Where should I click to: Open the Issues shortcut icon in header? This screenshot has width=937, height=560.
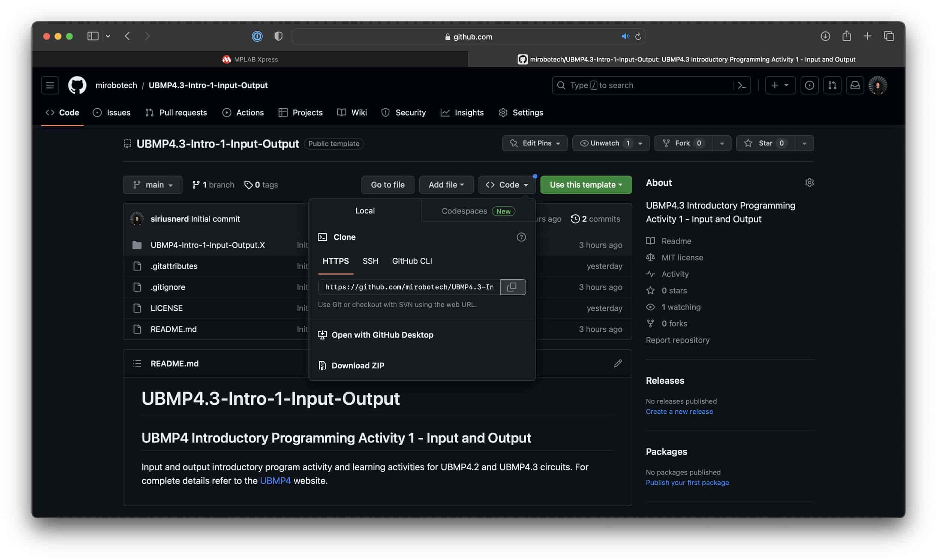809,85
